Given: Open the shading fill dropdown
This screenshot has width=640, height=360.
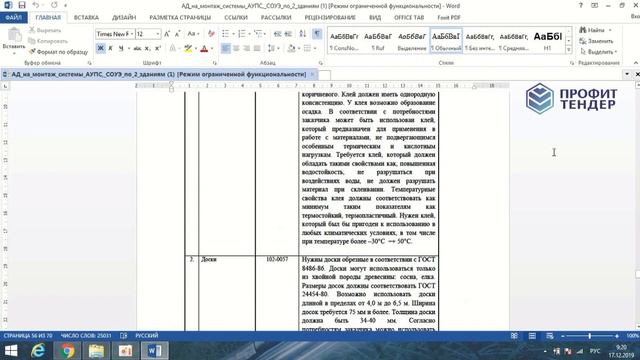Looking at the screenshot, I should [299, 49].
